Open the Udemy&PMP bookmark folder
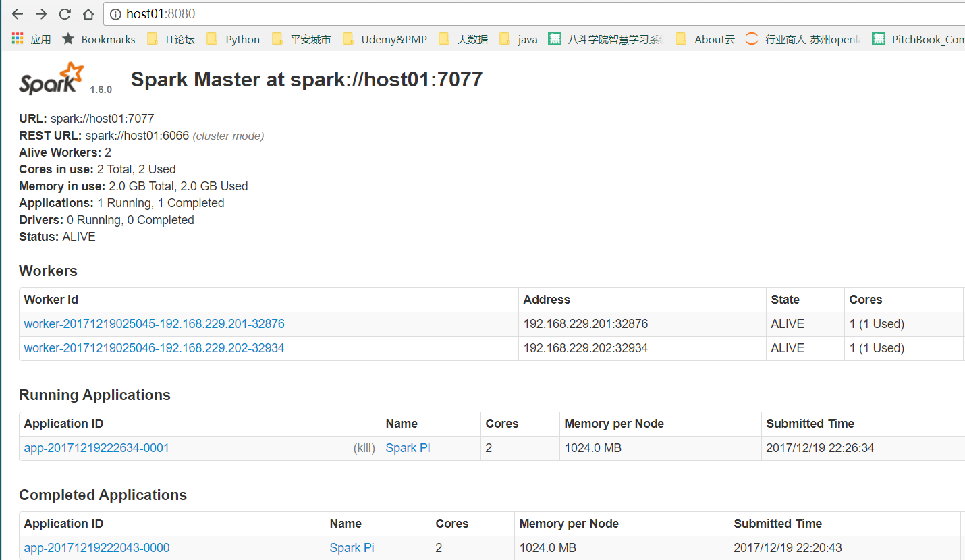965x560 pixels. 385,39
